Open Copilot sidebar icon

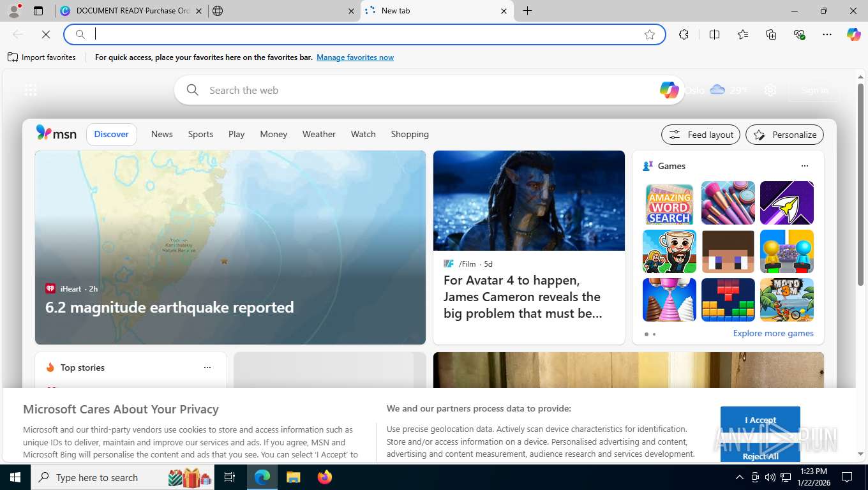(x=854, y=34)
